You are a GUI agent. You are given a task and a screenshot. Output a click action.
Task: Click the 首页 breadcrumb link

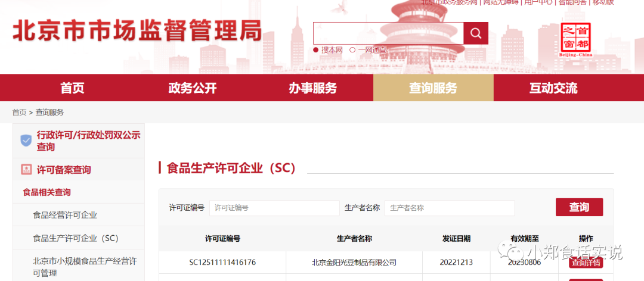click(x=19, y=113)
